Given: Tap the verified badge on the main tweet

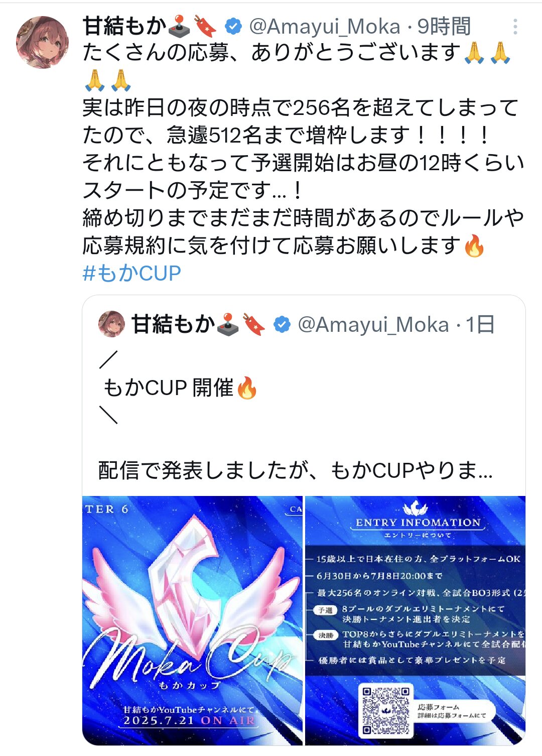Looking at the screenshot, I should pos(233,26).
